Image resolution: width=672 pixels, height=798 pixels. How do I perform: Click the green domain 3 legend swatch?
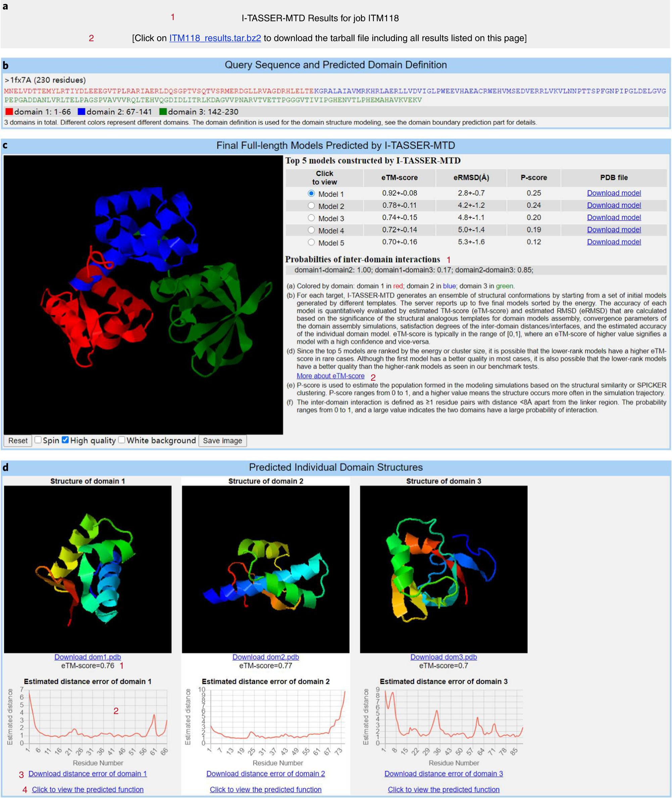click(x=163, y=112)
